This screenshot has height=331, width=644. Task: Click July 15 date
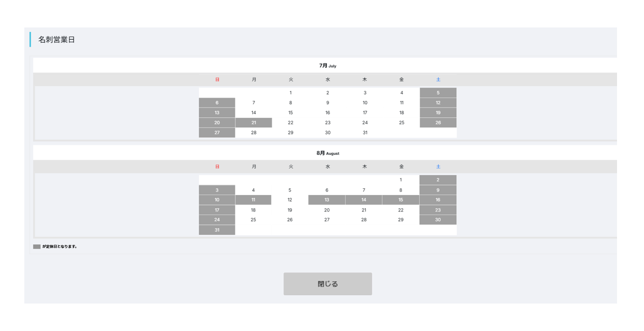(290, 113)
